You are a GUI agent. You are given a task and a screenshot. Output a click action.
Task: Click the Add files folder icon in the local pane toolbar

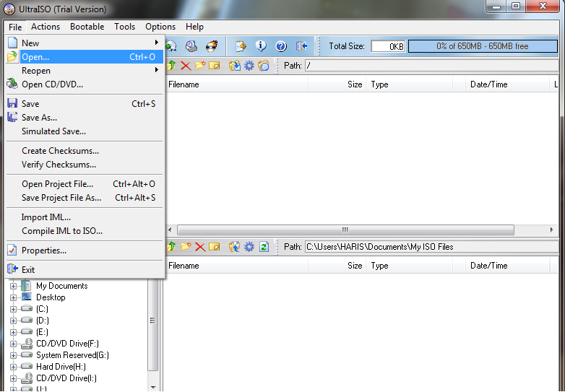click(235, 247)
